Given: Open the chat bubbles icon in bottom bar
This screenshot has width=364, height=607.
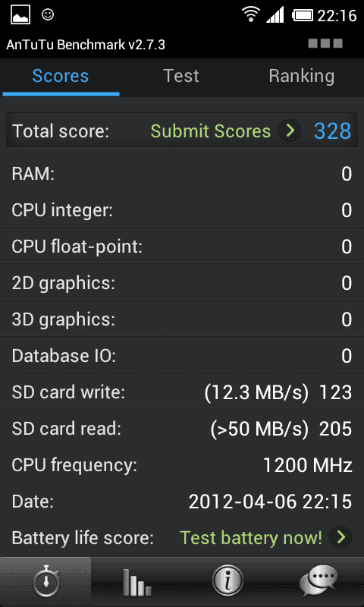Looking at the screenshot, I should point(318,582).
